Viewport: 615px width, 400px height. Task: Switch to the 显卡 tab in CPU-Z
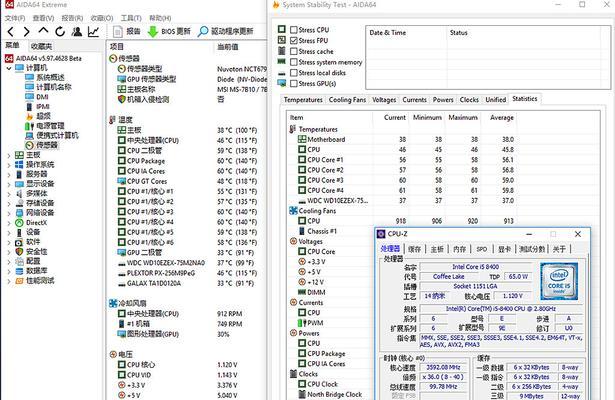[504, 249]
